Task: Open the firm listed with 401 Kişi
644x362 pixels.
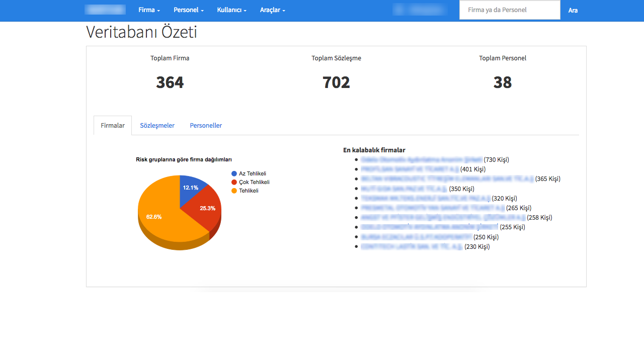Action: (410, 169)
